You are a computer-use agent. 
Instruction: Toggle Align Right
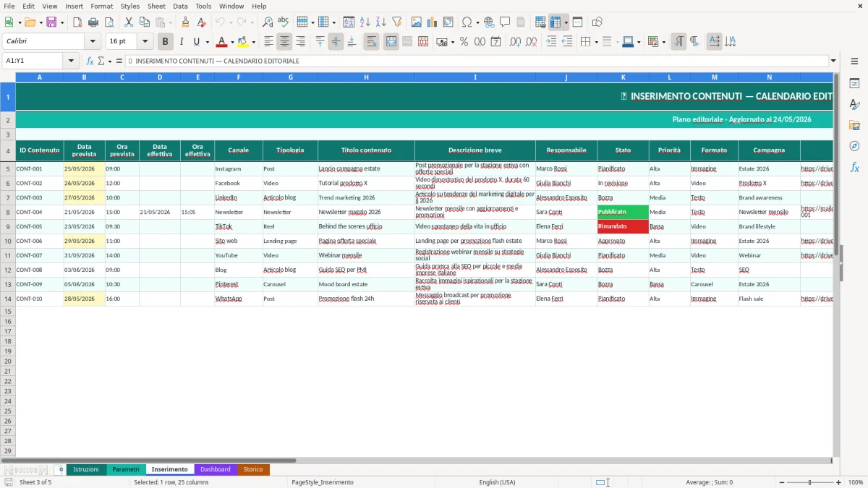pos(300,42)
